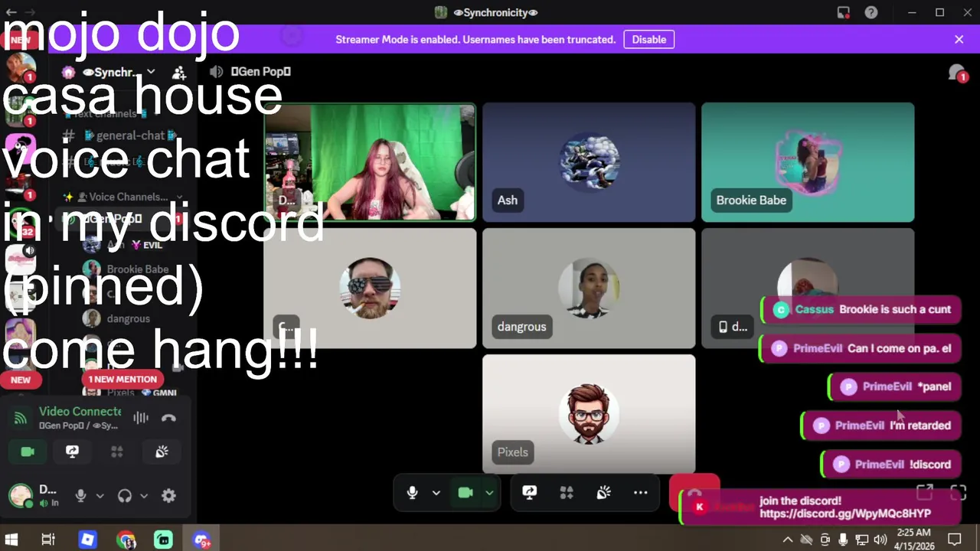Image resolution: width=980 pixels, height=551 pixels.
Task: Open the Windows Start menu
Action: [x=11, y=540]
